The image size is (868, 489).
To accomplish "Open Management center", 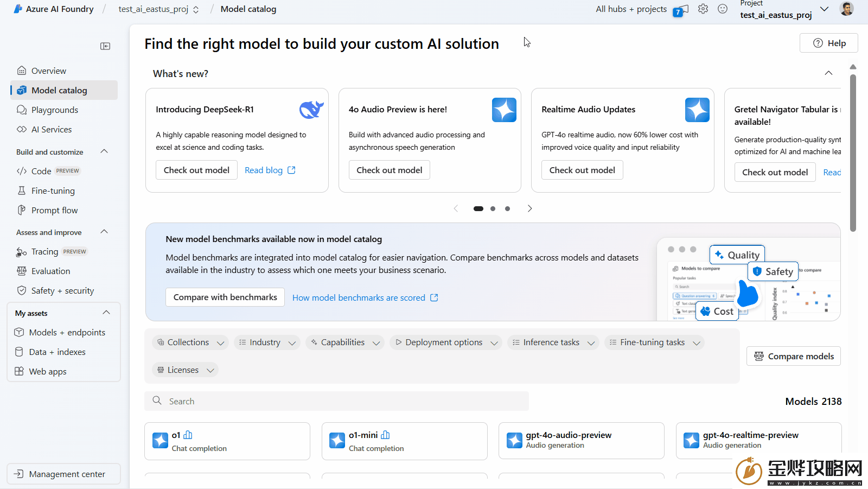I will coord(64,474).
